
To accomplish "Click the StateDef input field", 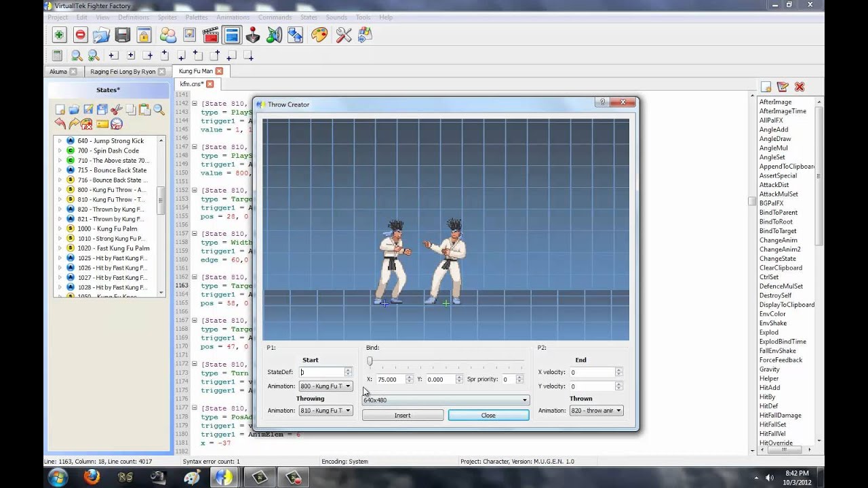I will [322, 372].
